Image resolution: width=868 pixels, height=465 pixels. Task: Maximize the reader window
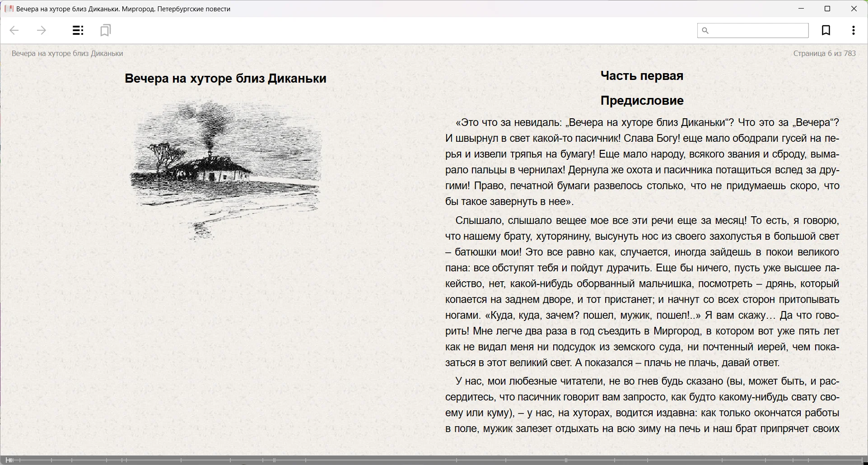(827, 9)
